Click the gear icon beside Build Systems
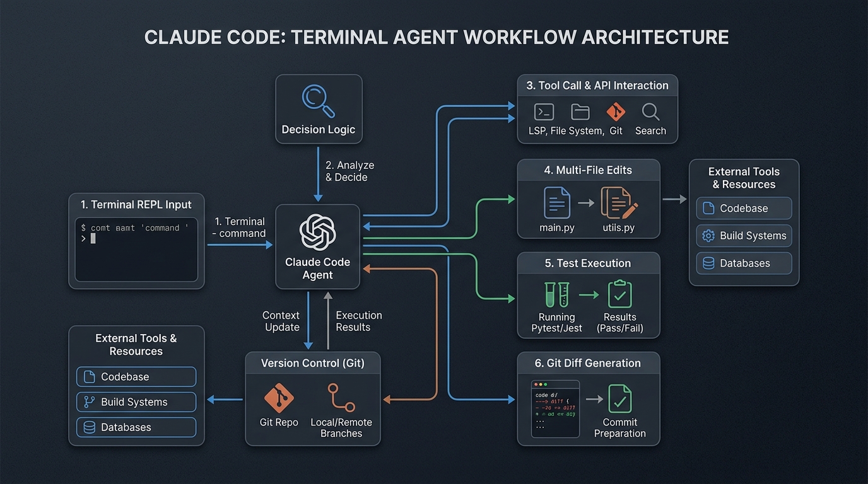Screen dimensions: 868x484 coord(708,236)
